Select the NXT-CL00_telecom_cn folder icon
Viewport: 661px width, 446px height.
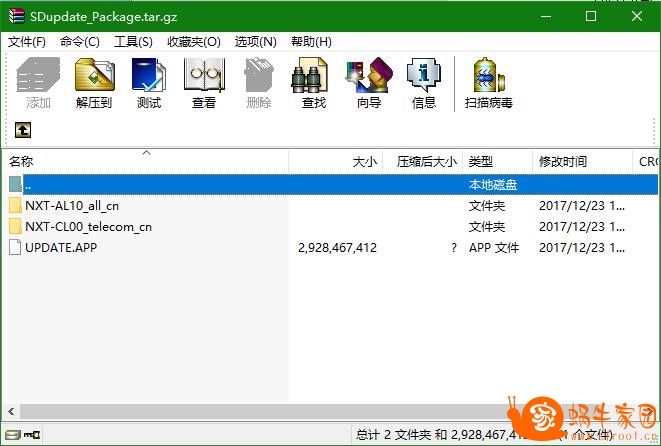(15, 226)
